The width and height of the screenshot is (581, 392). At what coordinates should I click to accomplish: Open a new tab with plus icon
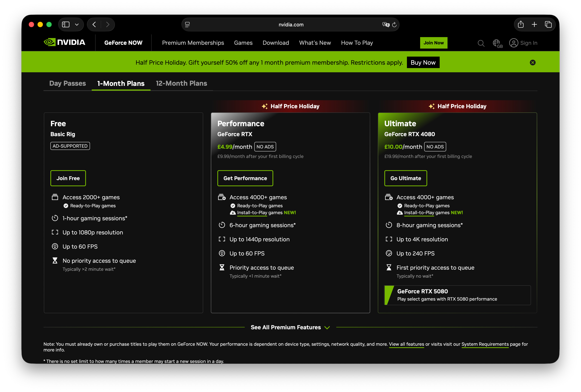click(x=534, y=24)
